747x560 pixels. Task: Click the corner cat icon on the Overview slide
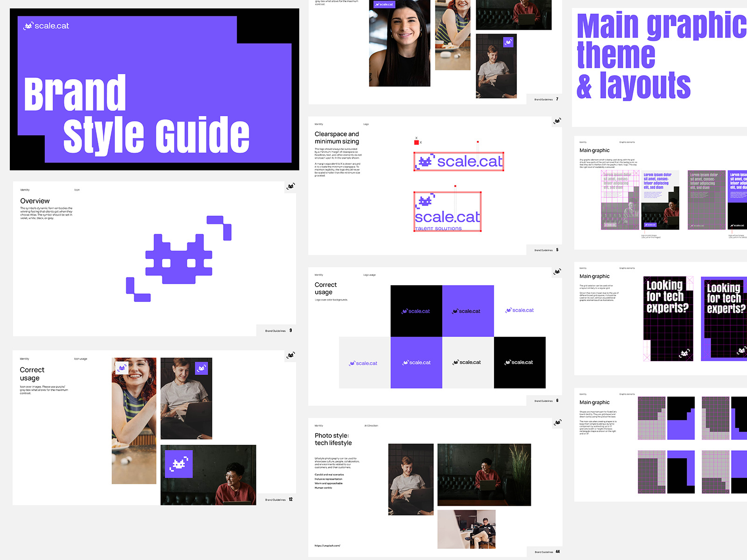click(x=290, y=186)
